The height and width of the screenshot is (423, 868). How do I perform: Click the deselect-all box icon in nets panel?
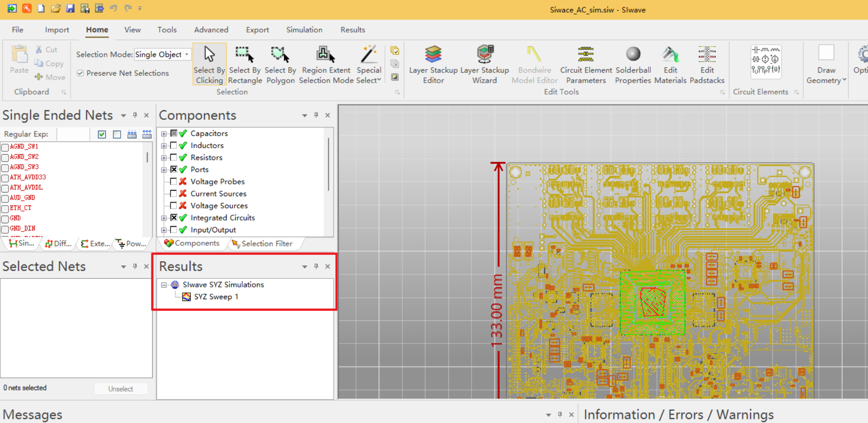click(117, 134)
